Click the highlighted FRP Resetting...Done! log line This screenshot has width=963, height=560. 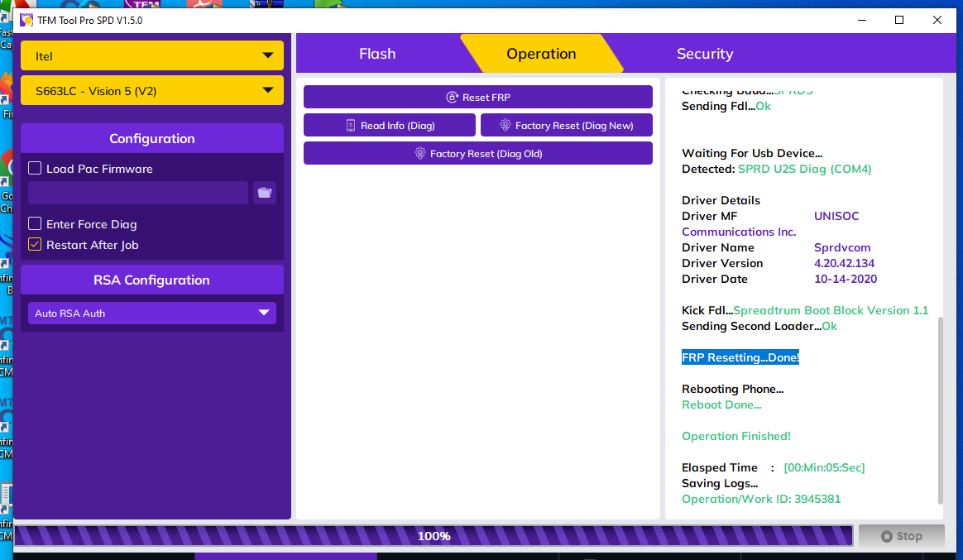(740, 357)
